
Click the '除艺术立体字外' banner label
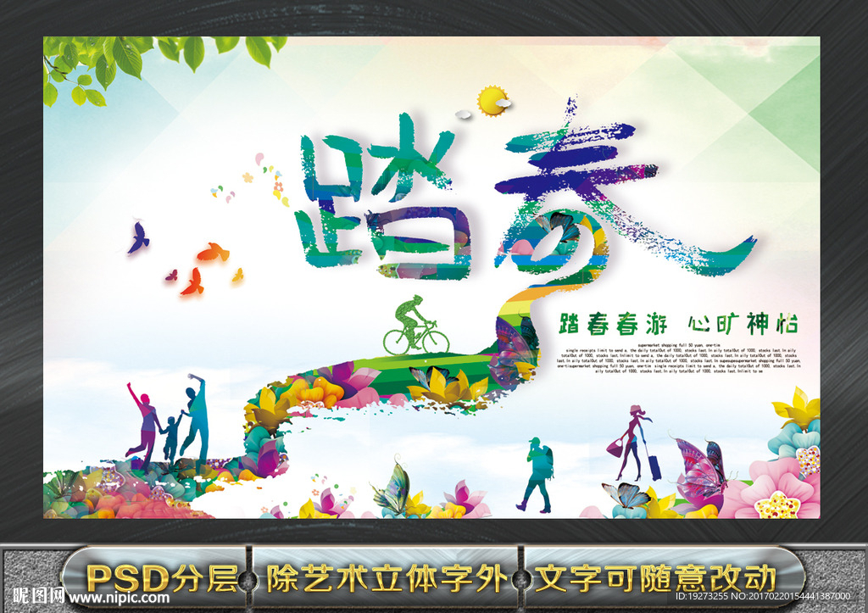pyautogui.click(x=387, y=579)
